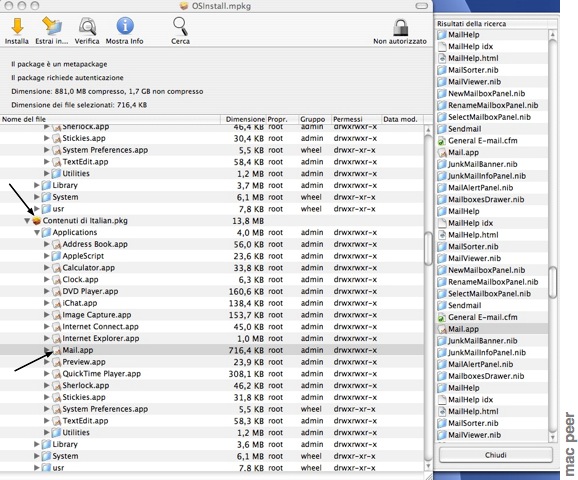Image resolution: width=578 pixels, height=480 pixels.
Task: Click the Estrai in... toolbar icon
Action: 52,27
